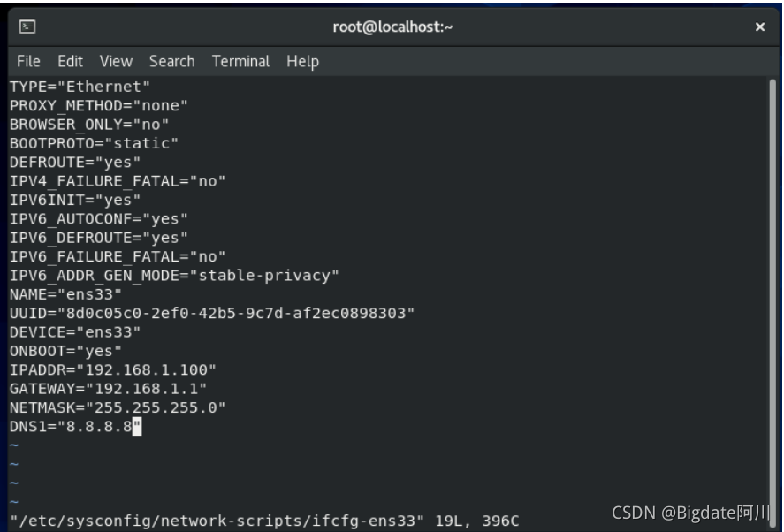This screenshot has height=532, width=784.
Task: Click the DEVICE="ens33" line
Action: [x=75, y=332]
